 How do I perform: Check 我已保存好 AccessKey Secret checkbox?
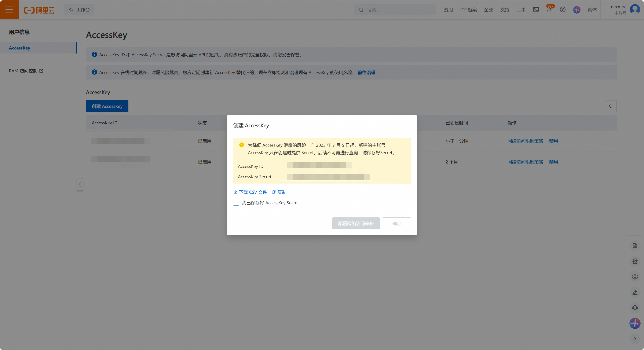[236, 203]
